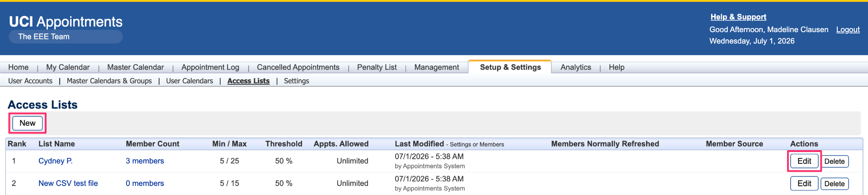The width and height of the screenshot is (868, 195).
Task: Open the Penalty List tab
Action: pyautogui.click(x=377, y=67)
